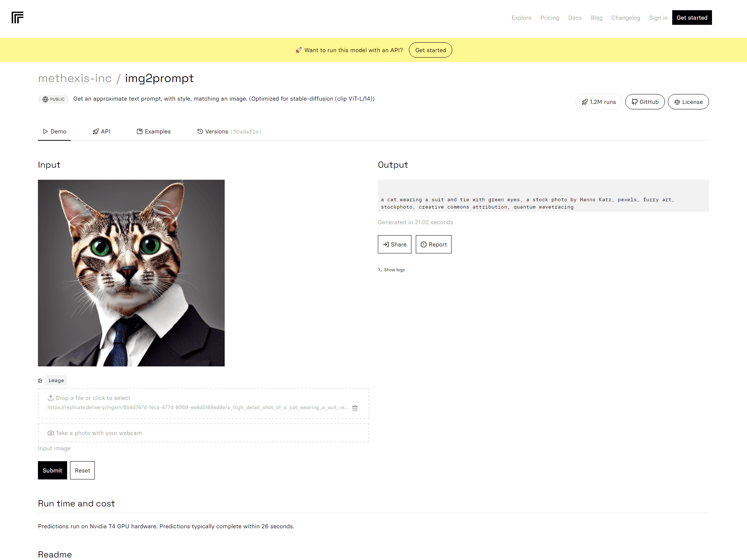This screenshot has height=560, width=747.
Task: Click Sign in
Action: coord(658,17)
